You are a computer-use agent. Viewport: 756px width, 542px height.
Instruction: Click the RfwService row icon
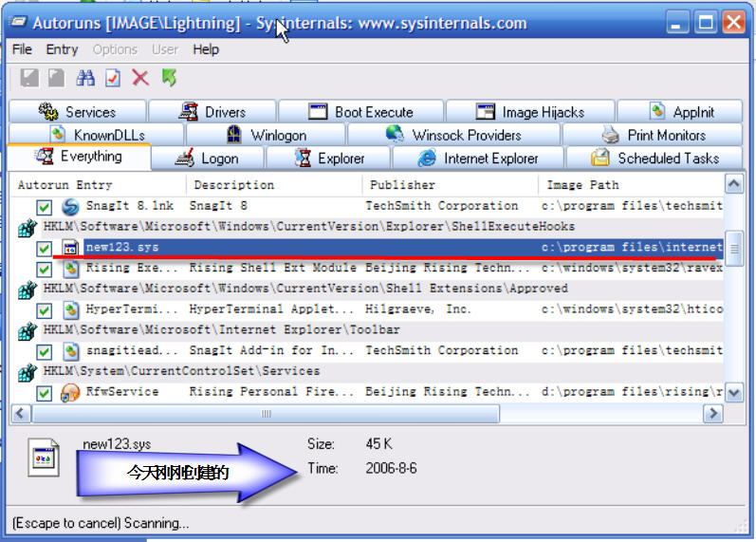pyautogui.click(x=70, y=392)
